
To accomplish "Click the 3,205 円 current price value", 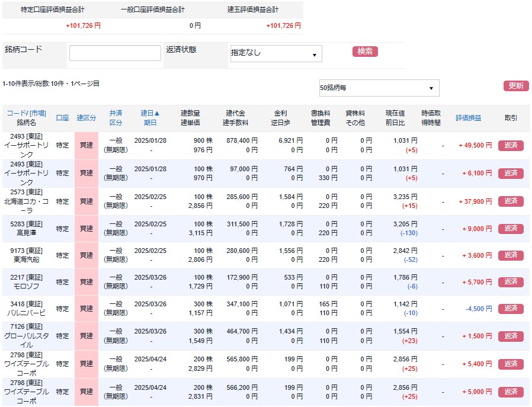I will tap(405, 224).
